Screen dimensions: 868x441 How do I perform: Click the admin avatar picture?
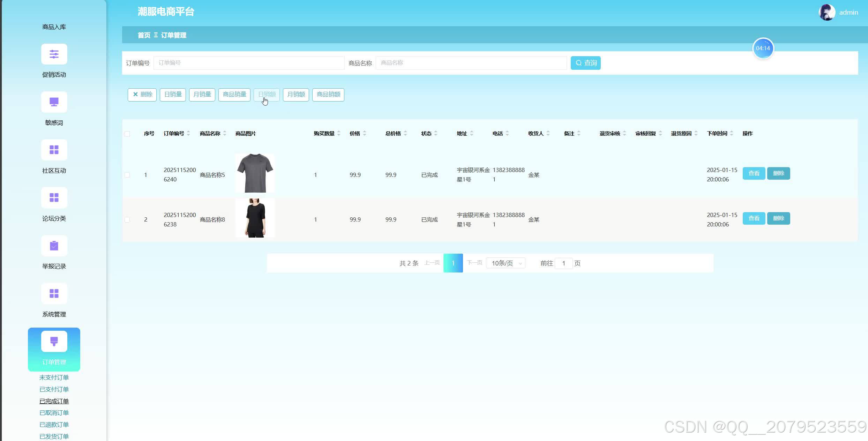[827, 12]
